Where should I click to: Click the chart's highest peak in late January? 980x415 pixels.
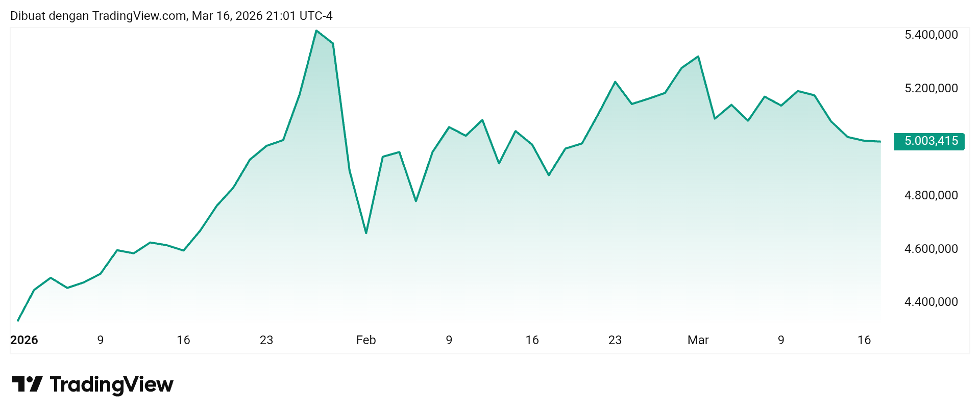click(x=316, y=31)
